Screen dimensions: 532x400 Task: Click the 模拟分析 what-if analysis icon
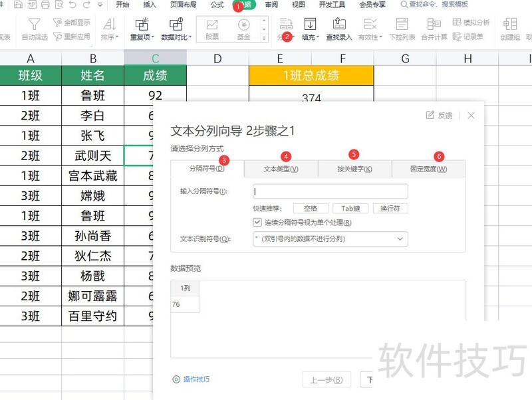click(457, 23)
